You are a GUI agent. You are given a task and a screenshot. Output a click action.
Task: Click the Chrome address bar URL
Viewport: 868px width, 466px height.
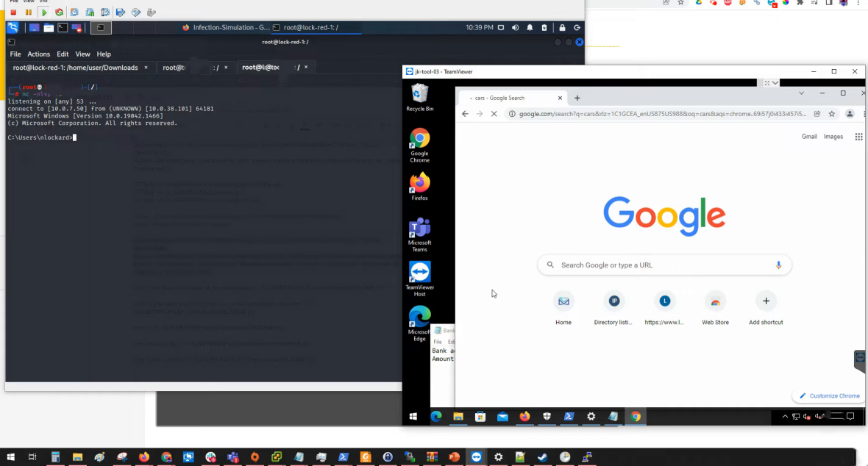(663, 114)
